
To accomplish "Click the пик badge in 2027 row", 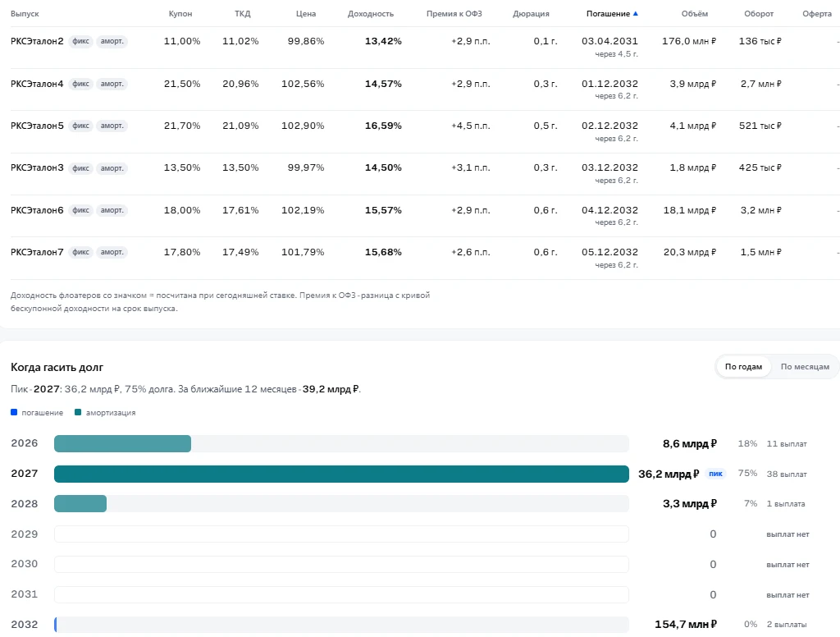I will pyautogui.click(x=715, y=474).
